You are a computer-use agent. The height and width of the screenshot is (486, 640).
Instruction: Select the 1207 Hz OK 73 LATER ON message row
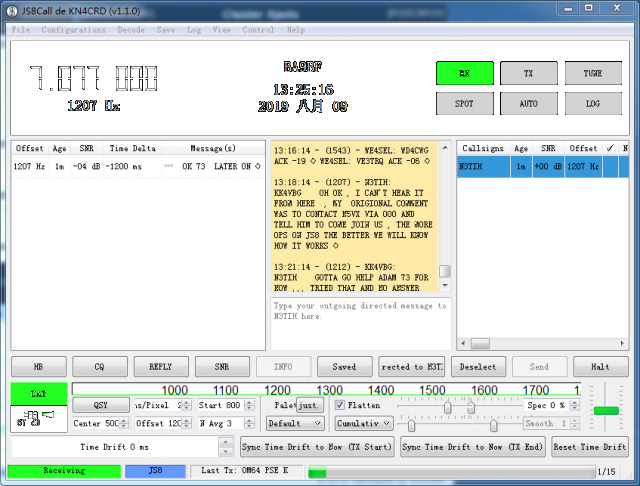(x=138, y=166)
